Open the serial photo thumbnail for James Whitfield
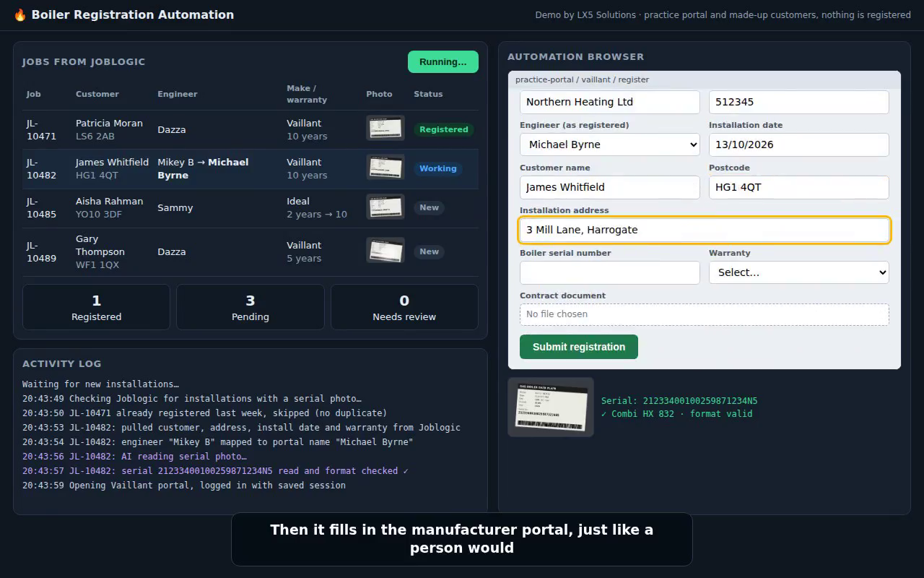 (x=385, y=168)
